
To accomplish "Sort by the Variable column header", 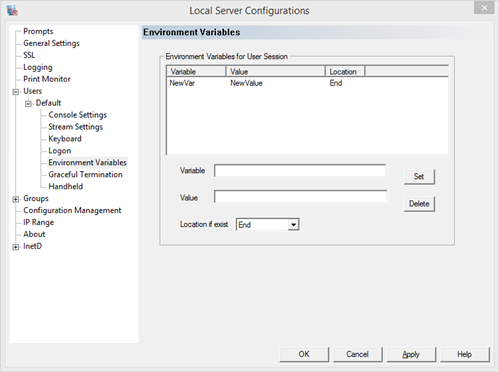I will tap(196, 72).
